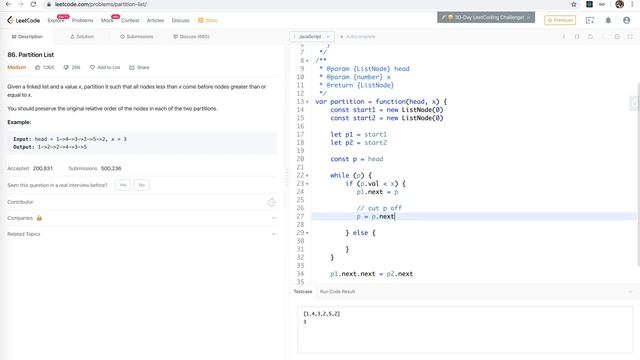Open the playground icon in LeetCode header
The height and width of the screenshot is (360, 640).
pyautogui.click(x=590, y=20)
